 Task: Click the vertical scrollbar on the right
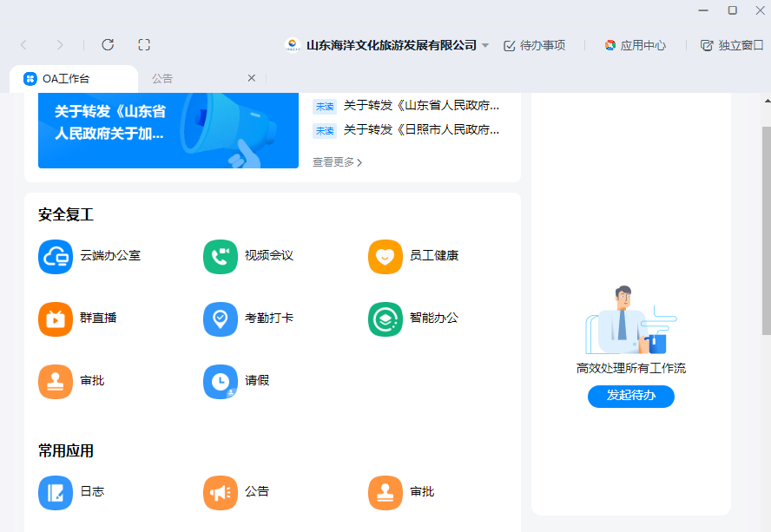point(766,230)
